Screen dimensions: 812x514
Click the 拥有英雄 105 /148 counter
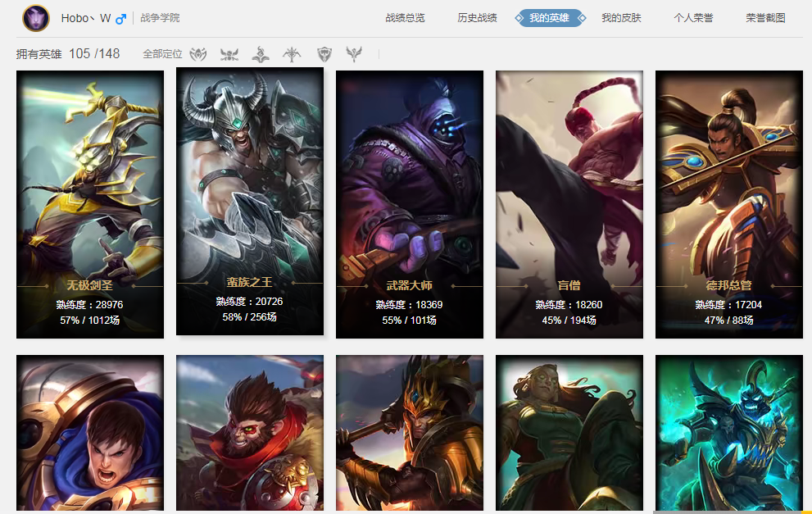[x=68, y=54]
